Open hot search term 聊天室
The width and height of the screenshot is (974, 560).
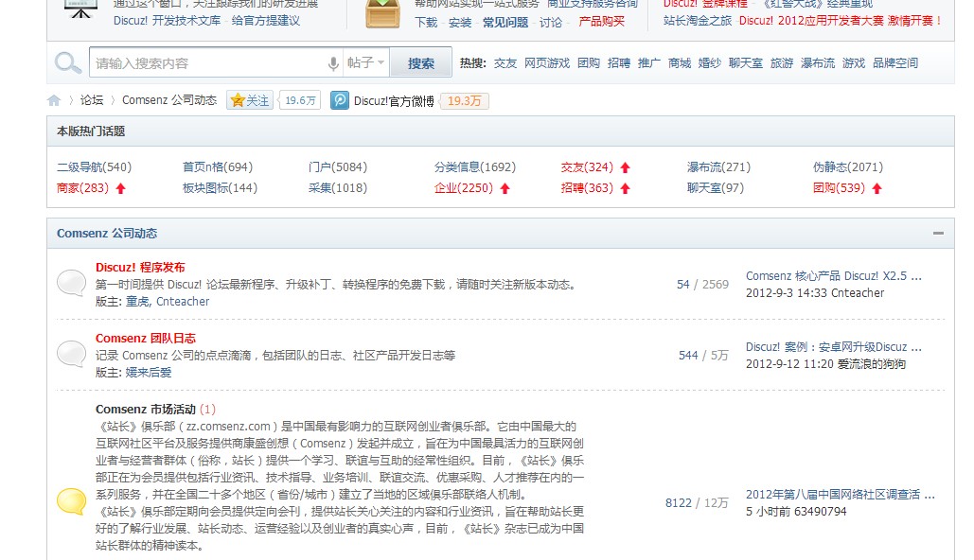coord(746,62)
